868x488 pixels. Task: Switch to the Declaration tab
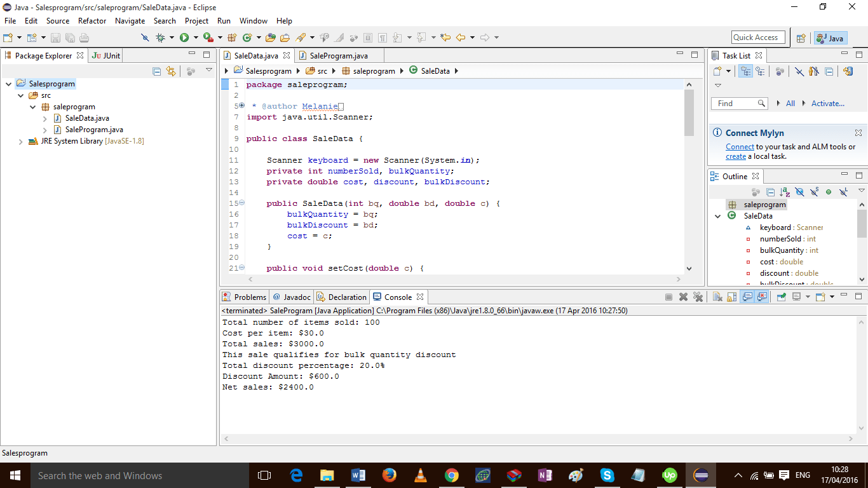(x=342, y=297)
